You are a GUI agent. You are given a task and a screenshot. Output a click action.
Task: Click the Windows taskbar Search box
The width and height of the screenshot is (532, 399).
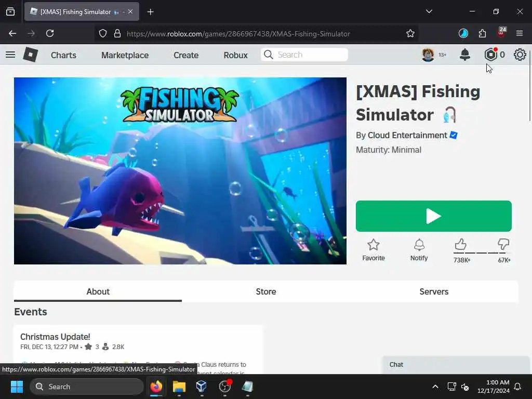(x=87, y=387)
